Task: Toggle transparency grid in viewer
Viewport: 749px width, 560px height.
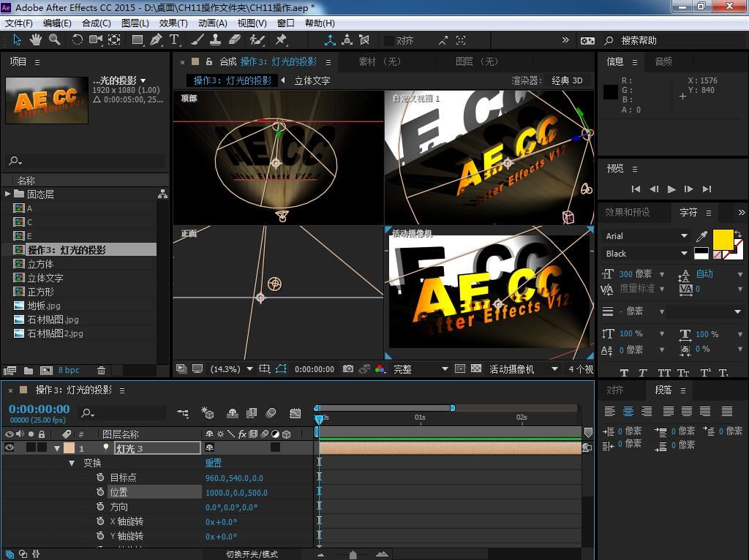Action: (x=476, y=368)
